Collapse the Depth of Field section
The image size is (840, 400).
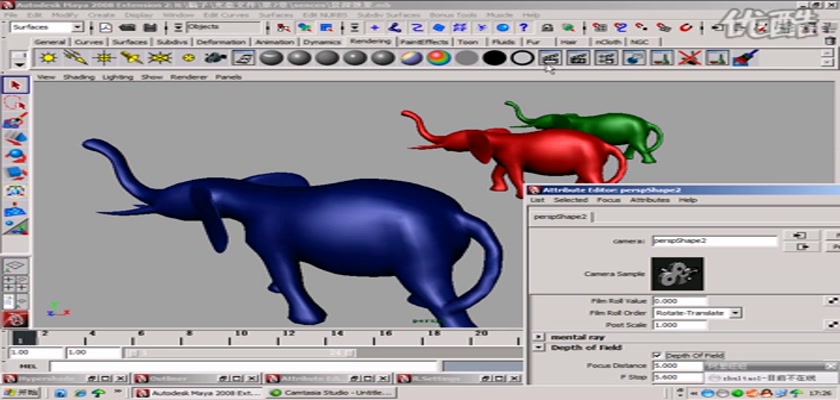pyautogui.click(x=540, y=348)
